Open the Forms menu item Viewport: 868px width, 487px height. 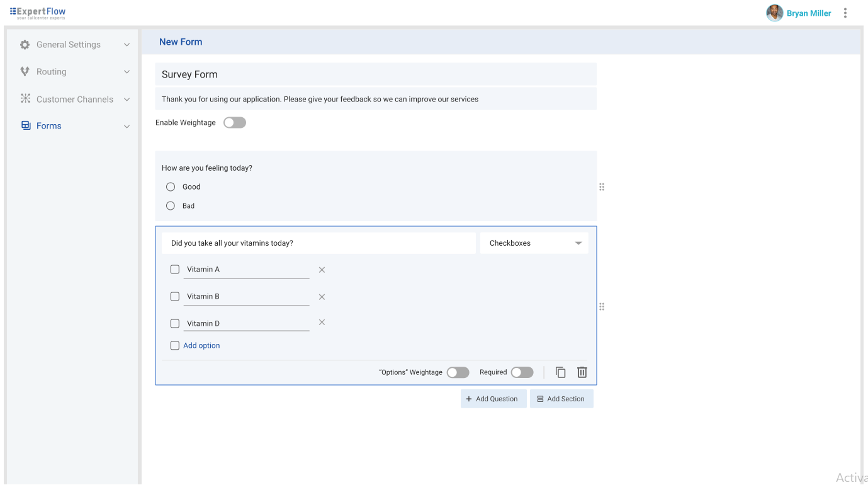pyautogui.click(x=49, y=126)
